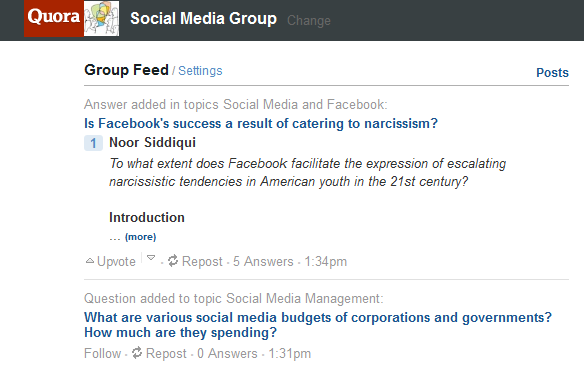Open the 0 Answers link
This screenshot has width=584, height=369.
tap(227, 353)
